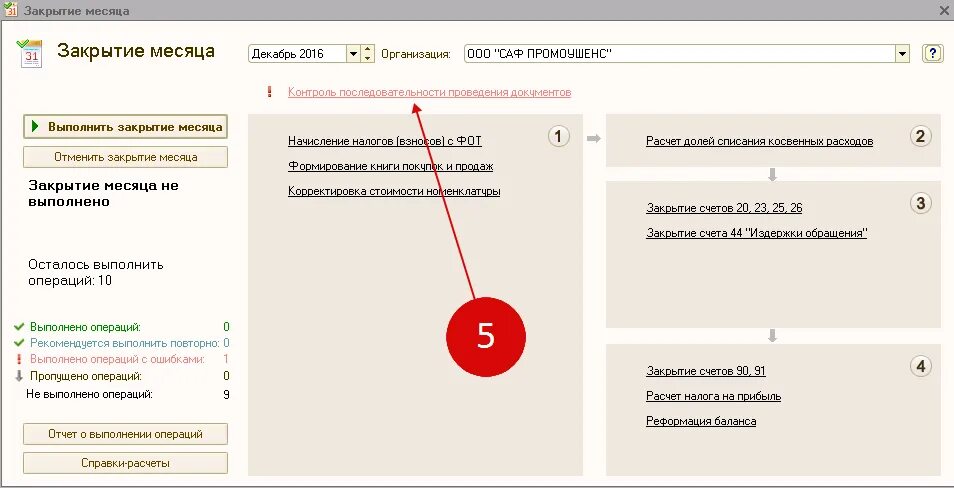Viewport: 954px width, 488px height.
Task: Increase the period with the up arrow
Action: point(367,49)
